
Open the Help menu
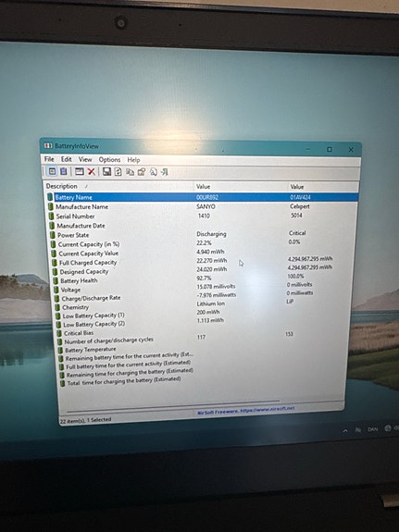[x=133, y=160]
